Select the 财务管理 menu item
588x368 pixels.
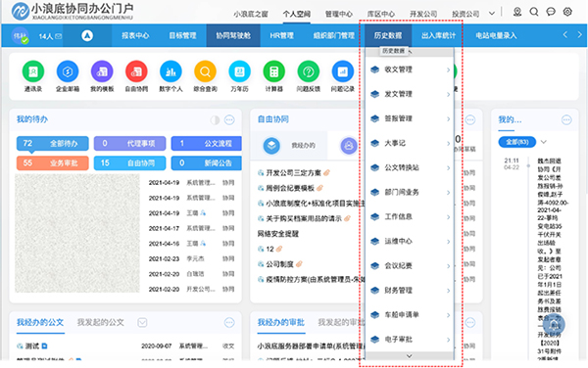click(x=410, y=291)
